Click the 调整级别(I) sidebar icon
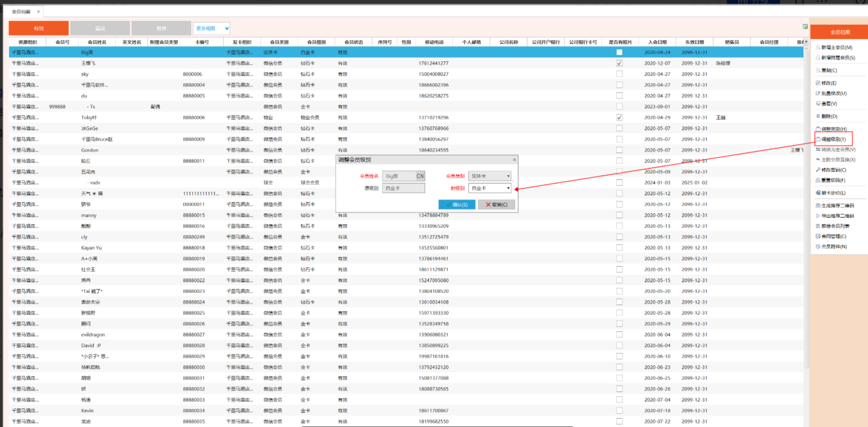The width and height of the screenshot is (868, 427). coord(818,139)
